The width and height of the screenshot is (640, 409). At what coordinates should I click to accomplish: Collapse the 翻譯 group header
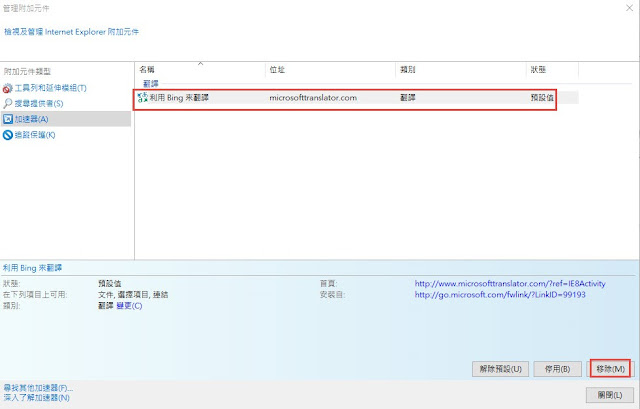[151, 84]
